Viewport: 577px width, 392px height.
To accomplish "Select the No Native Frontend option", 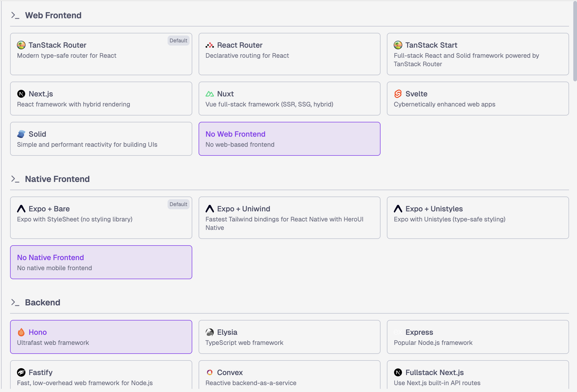I will tap(101, 262).
